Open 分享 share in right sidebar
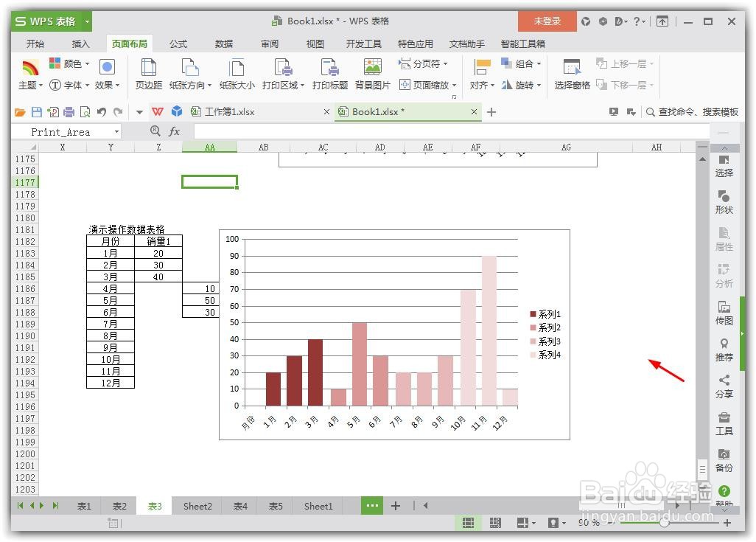The image size is (756, 542). click(x=724, y=386)
